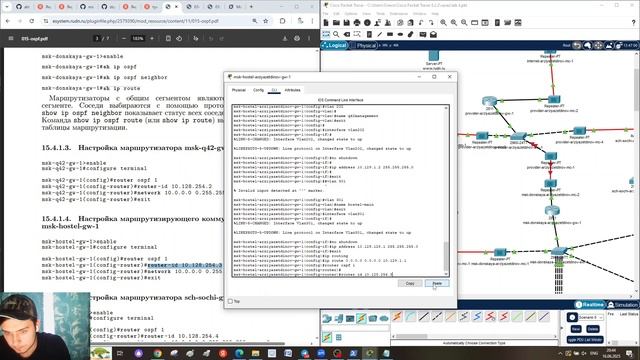Choose the Draw Ellipse tool
The height and width of the screenshot is (360, 640).
coord(400,34)
